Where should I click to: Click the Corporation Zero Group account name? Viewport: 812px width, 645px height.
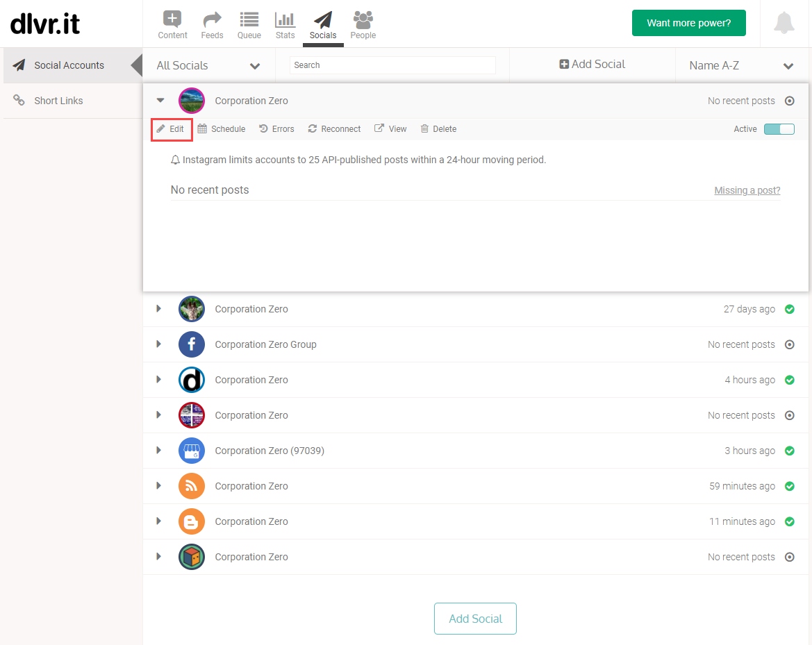pyautogui.click(x=265, y=344)
